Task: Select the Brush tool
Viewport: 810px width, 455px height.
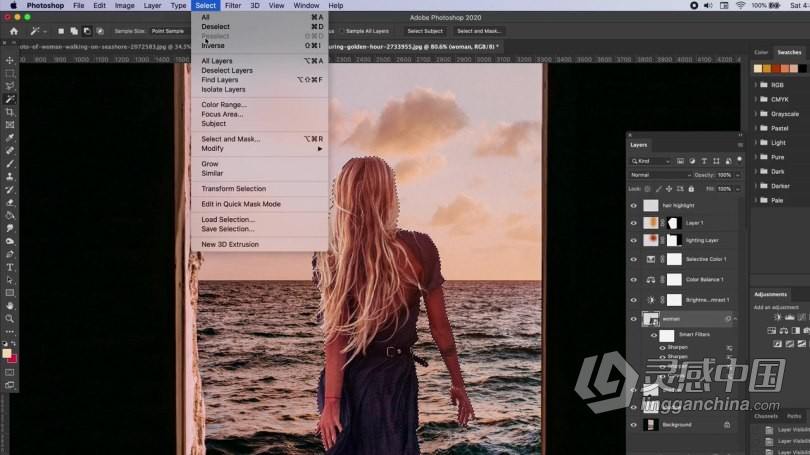Action: pos(10,163)
